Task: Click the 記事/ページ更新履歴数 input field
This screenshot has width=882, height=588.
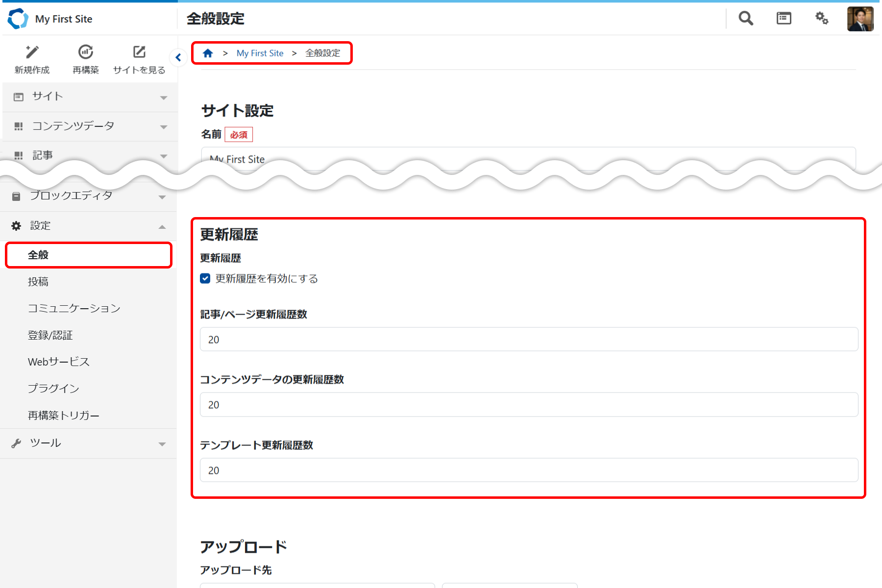Action: coord(529,340)
